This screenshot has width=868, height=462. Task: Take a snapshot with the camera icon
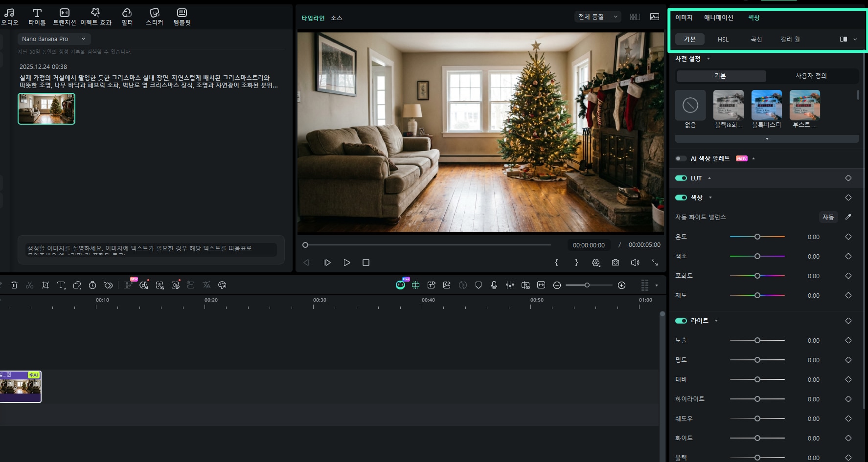pyautogui.click(x=616, y=263)
